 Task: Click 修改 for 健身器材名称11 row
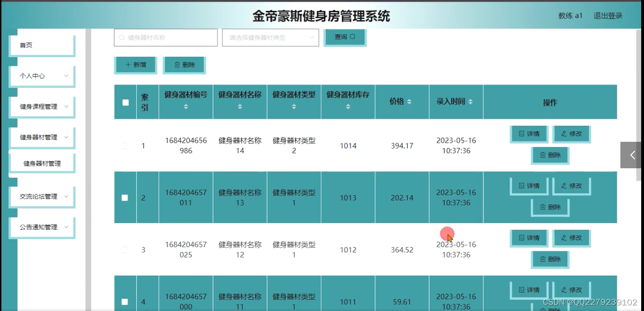[571, 290]
